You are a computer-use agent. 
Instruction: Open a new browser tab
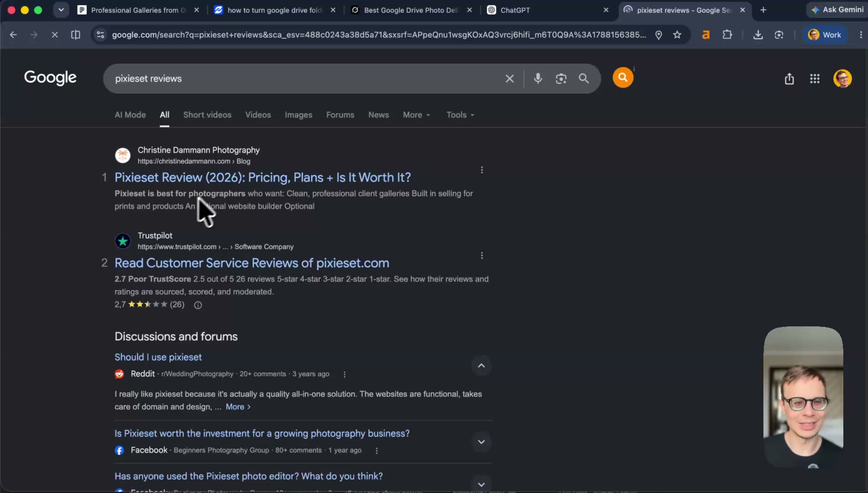[763, 10]
